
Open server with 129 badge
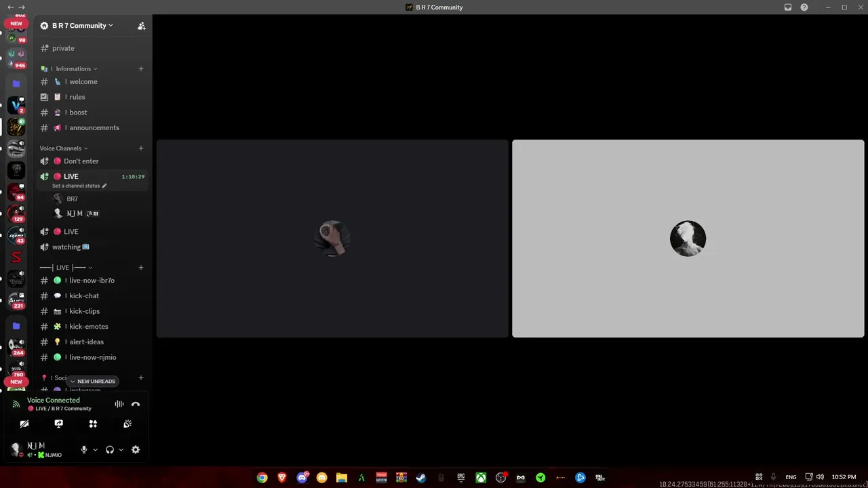point(16,213)
